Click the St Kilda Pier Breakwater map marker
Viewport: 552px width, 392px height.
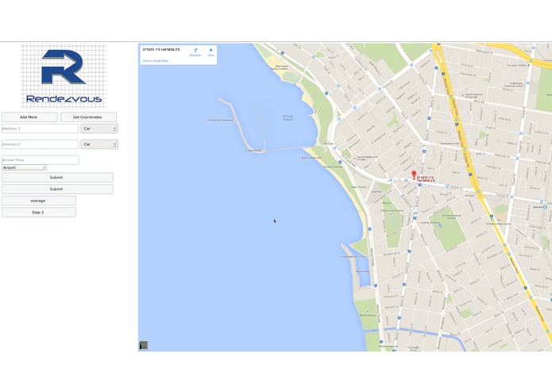tap(235, 121)
